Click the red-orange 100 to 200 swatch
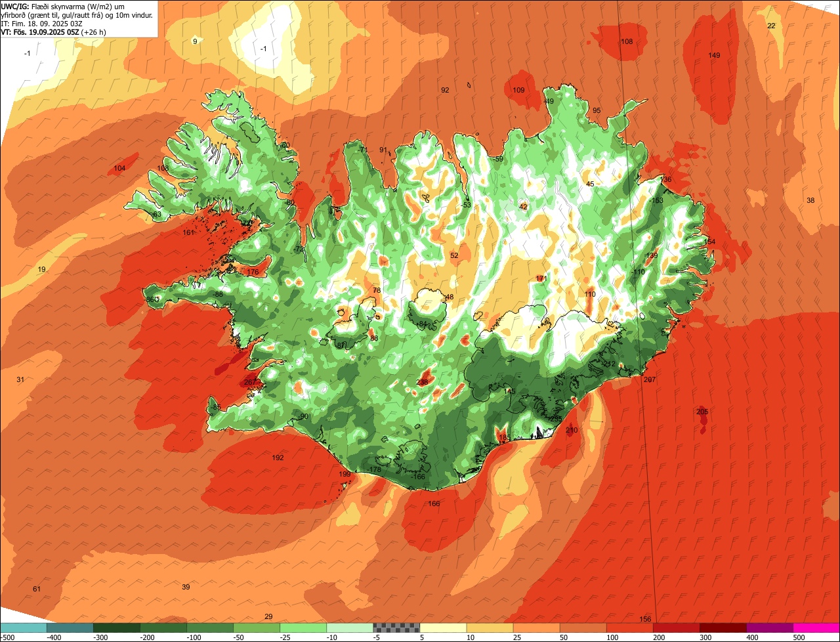Screen dimensions: 840x642 pos(629,628)
